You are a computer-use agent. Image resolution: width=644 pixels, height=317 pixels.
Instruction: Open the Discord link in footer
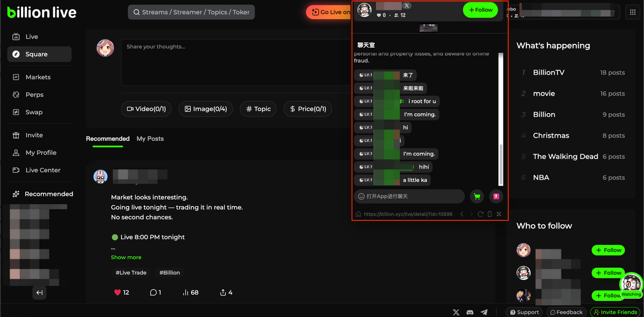point(470,312)
